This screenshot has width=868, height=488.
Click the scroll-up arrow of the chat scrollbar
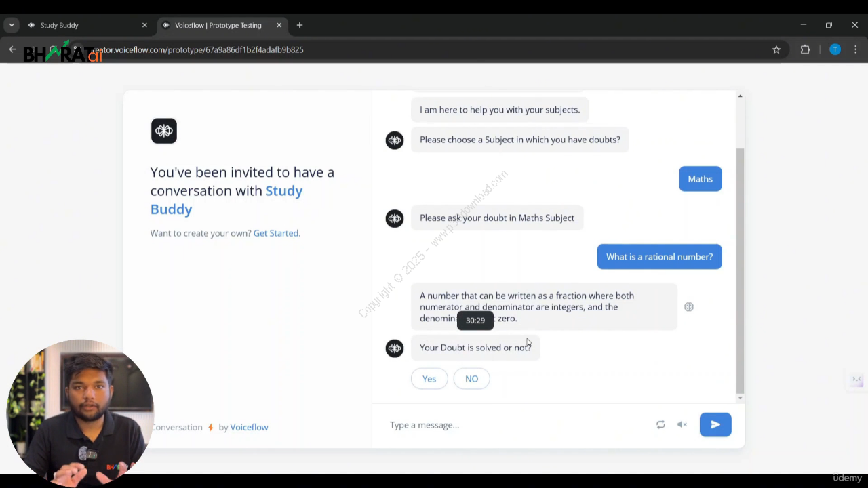coord(740,96)
